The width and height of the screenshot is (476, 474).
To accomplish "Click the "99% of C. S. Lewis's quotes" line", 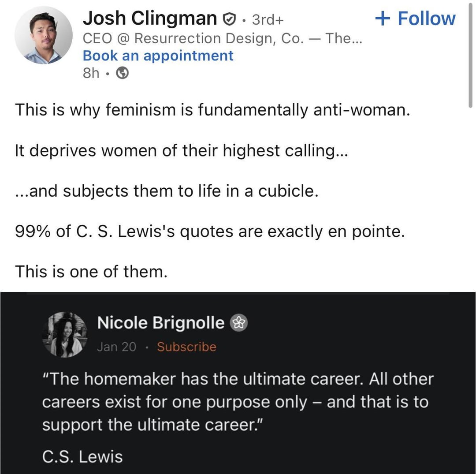I will (x=209, y=231).
